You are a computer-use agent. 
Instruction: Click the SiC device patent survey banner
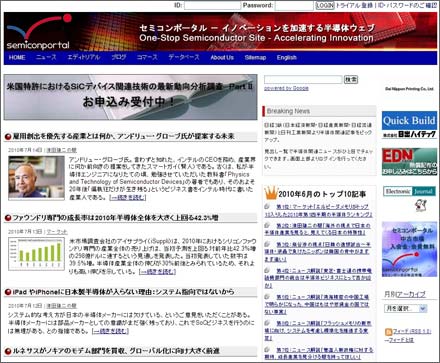(x=130, y=97)
